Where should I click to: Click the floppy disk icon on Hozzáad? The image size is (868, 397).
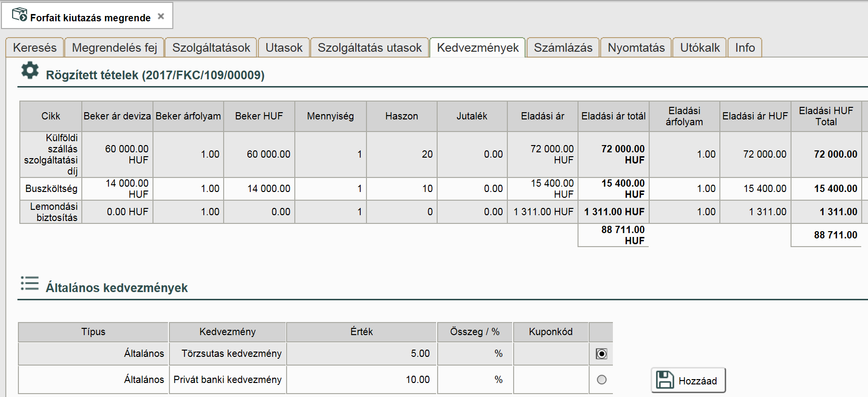[x=665, y=380]
